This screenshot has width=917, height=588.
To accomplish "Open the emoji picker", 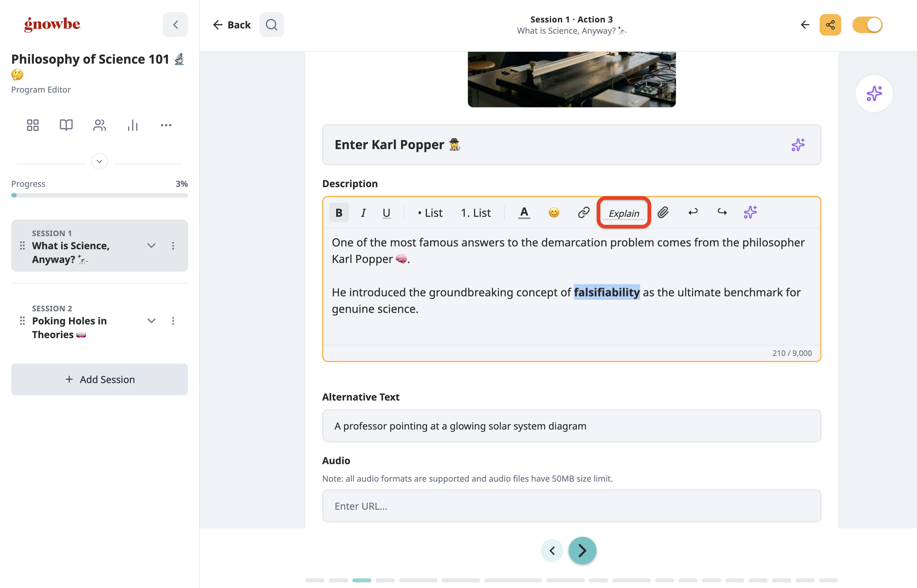I will 554,213.
